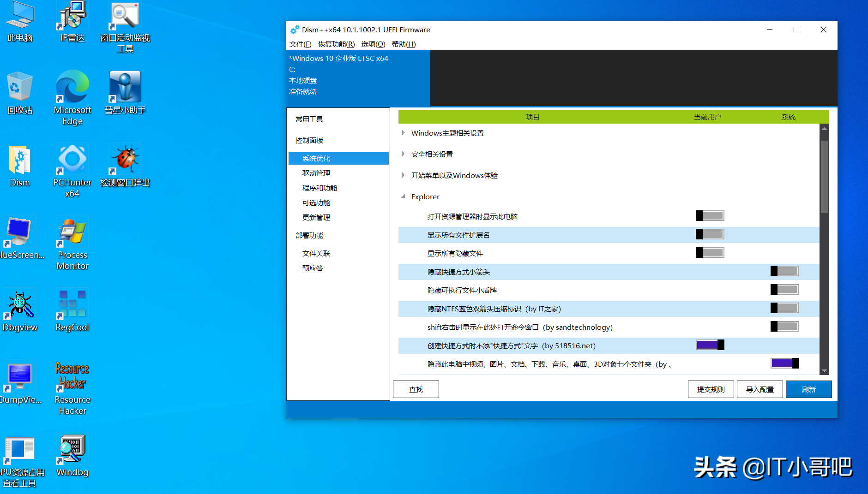Click the scrollbar up arrow
868x494 pixels.
pos(824,128)
